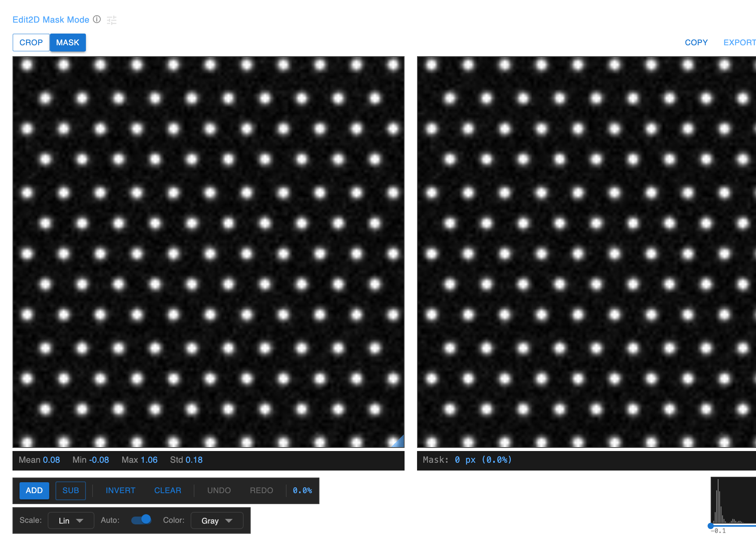Open the Scale Lin dropdown
756x547 pixels.
tap(71, 520)
